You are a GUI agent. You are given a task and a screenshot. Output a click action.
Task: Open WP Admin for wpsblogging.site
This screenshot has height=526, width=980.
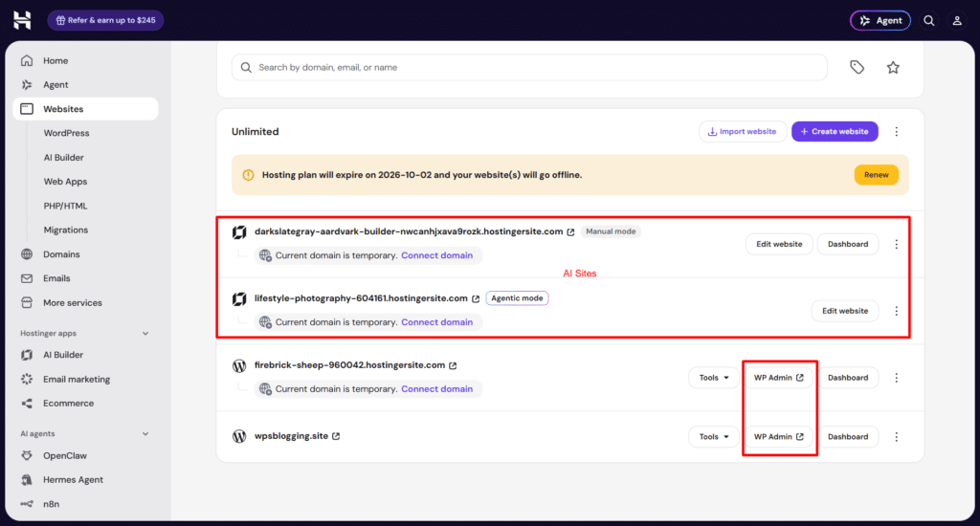click(x=779, y=437)
